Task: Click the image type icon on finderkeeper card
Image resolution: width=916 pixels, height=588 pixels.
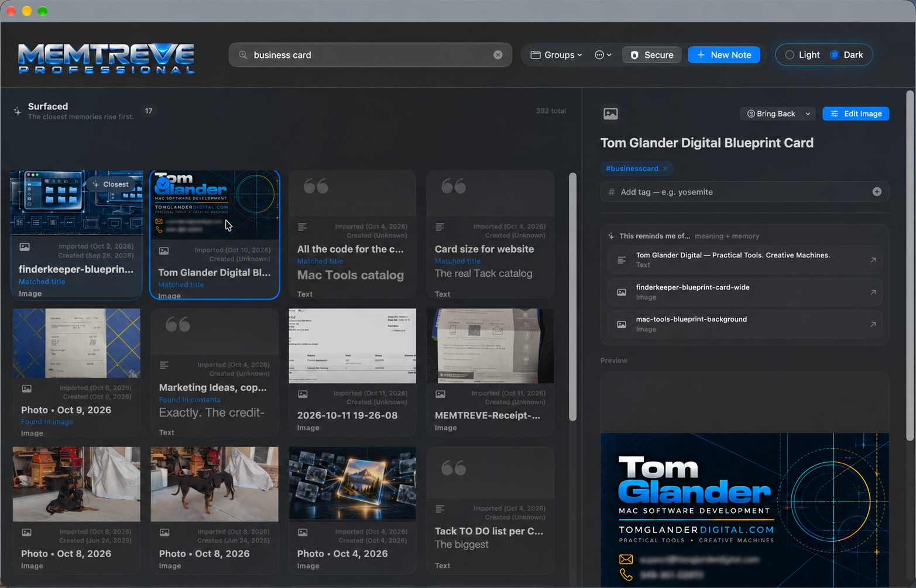Action: [25, 247]
